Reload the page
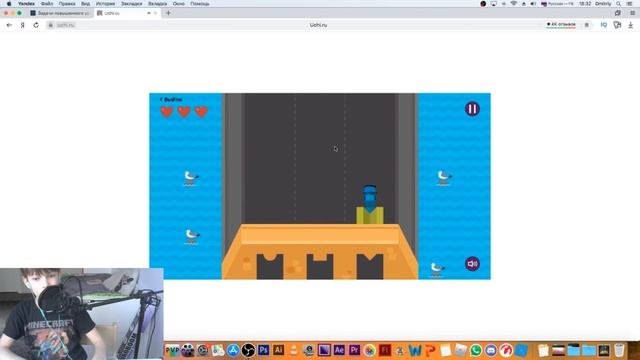This screenshot has width=640, height=360. pyautogui.click(x=36, y=25)
